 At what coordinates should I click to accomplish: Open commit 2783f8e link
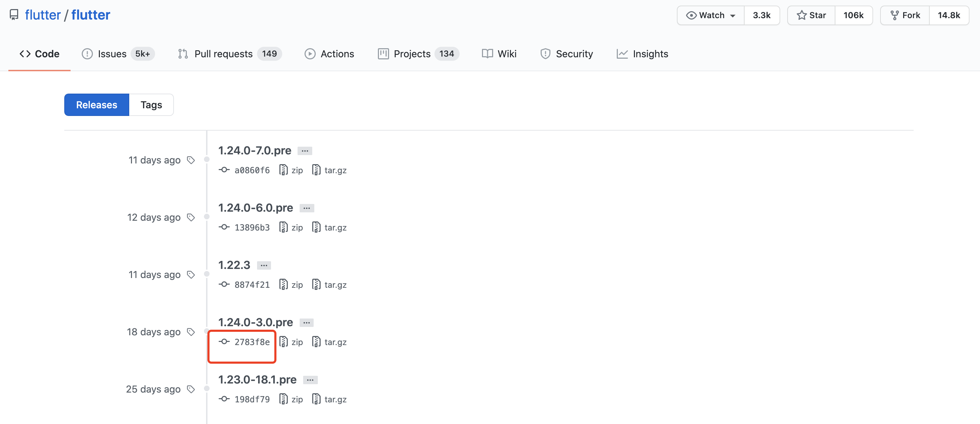[x=252, y=342]
